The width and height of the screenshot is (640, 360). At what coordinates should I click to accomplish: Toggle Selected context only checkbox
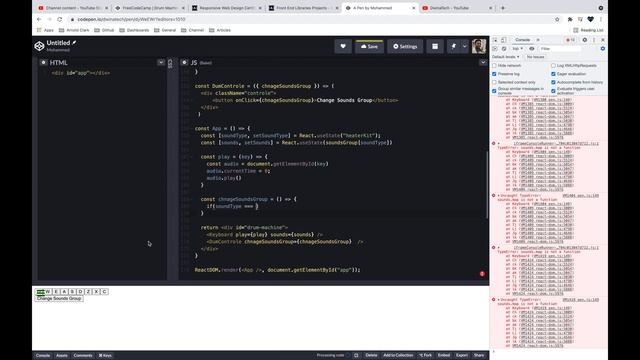pos(494,82)
